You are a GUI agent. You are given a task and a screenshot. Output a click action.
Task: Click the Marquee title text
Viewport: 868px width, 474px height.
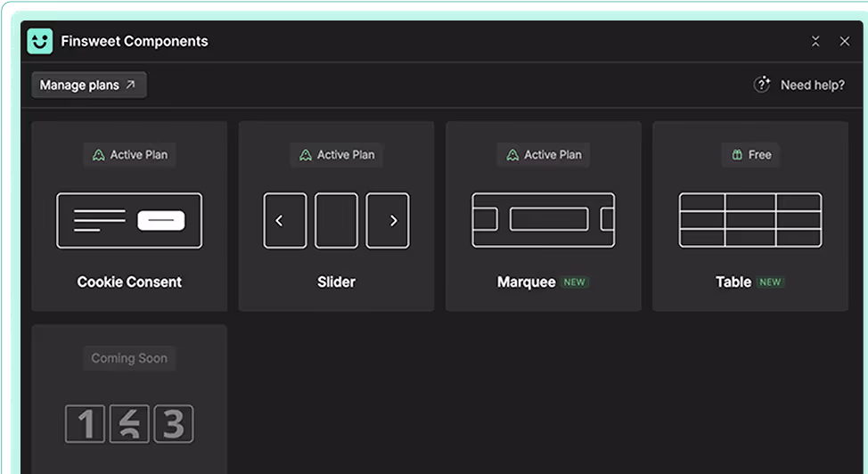point(527,282)
